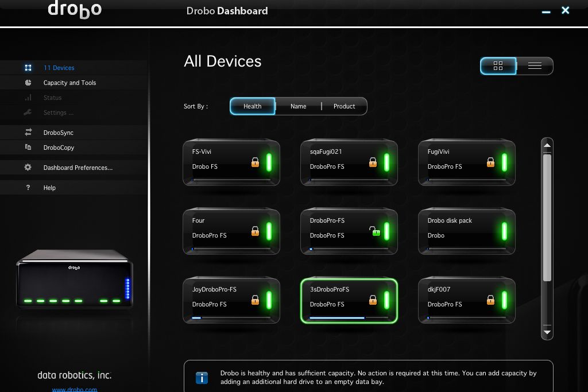Select the 3sDroboProFS device card
The image size is (588, 392).
(349, 301)
